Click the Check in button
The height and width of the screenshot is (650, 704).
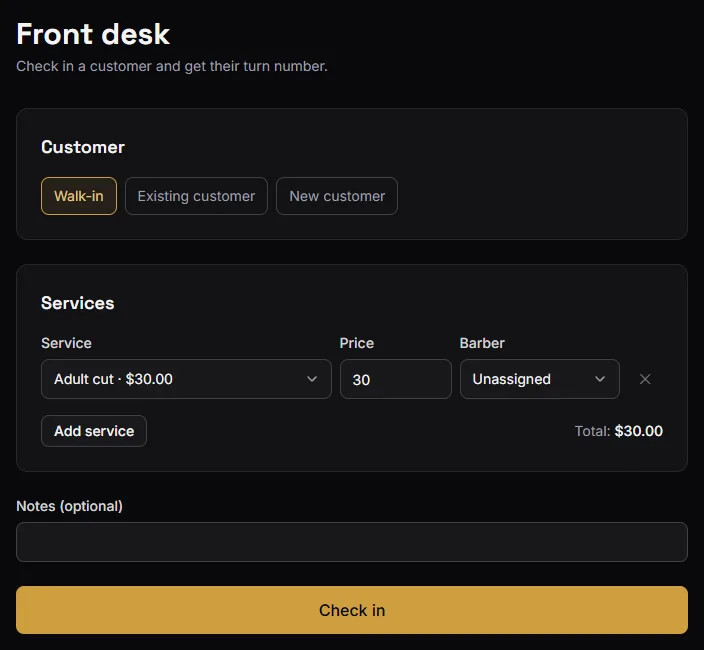coord(352,610)
